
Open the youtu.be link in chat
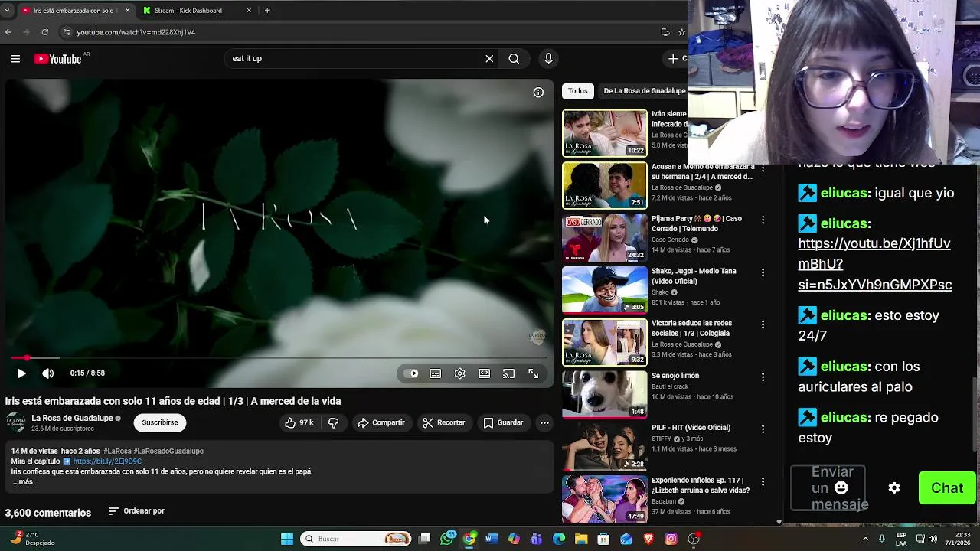coord(875,264)
